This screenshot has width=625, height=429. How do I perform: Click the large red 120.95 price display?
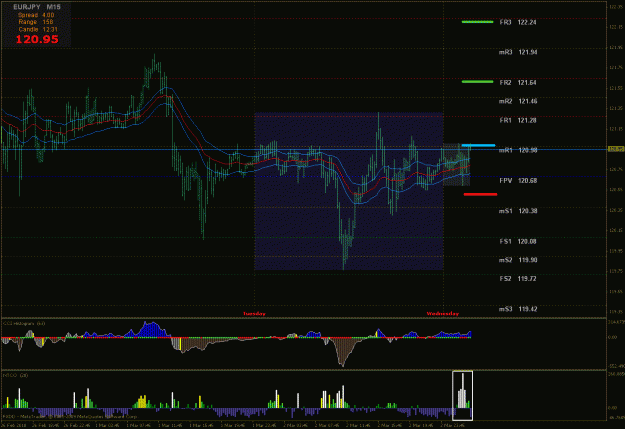[37, 39]
